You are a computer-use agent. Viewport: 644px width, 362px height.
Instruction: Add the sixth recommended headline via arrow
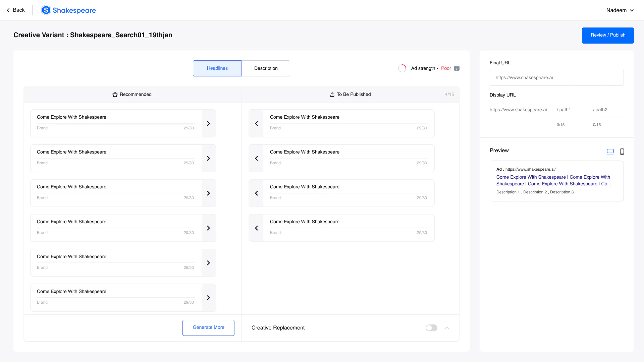(209, 298)
